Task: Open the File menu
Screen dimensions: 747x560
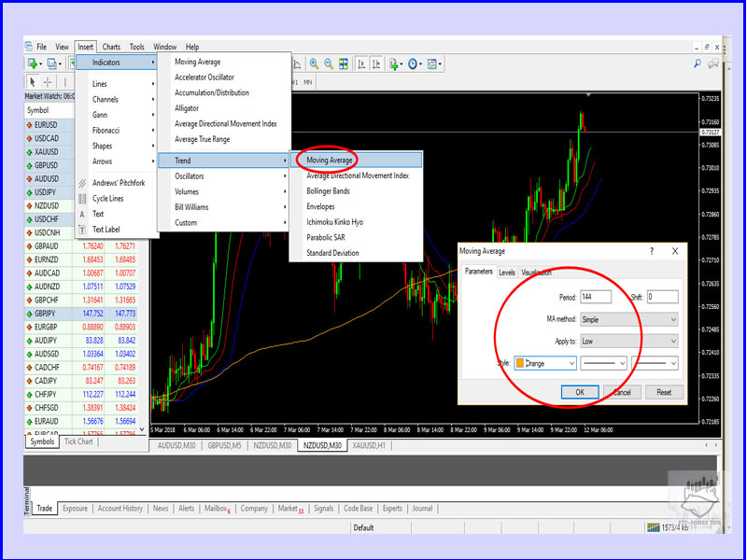Action: coord(41,48)
